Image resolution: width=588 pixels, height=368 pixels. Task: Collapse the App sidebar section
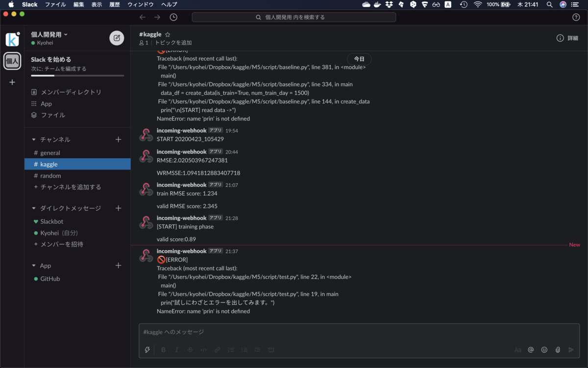click(34, 265)
